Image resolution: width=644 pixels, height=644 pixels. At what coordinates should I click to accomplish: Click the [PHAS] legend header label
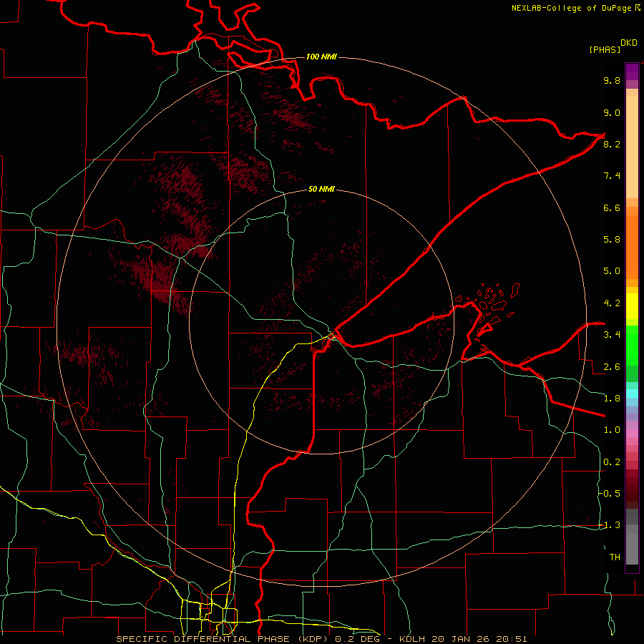(605, 49)
